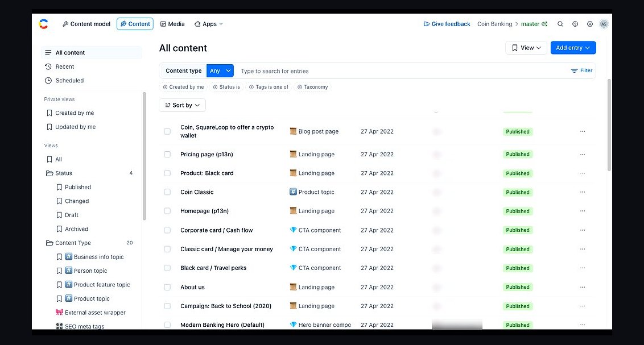
Task: Open the Media tab
Action: pos(172,24)
